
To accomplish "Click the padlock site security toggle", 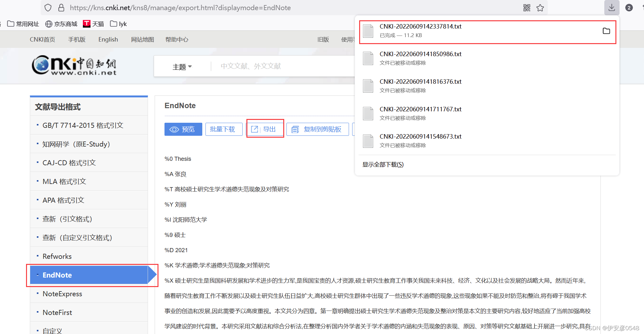I will coord(61,7).
